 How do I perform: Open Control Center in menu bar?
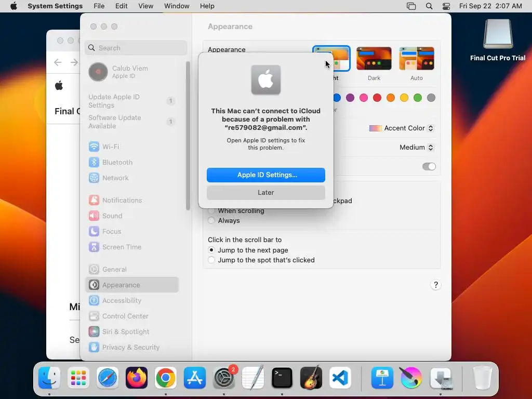click(x=446, y=6)
